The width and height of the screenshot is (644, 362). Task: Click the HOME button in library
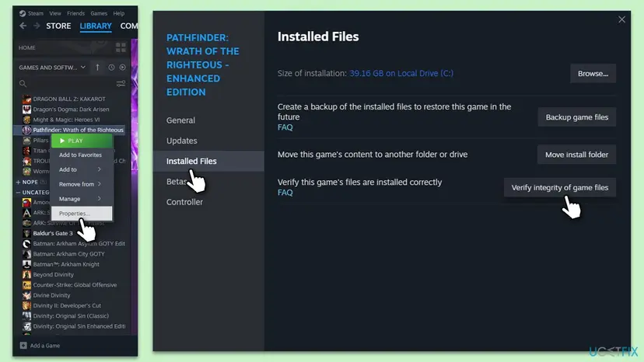point(27,47)
